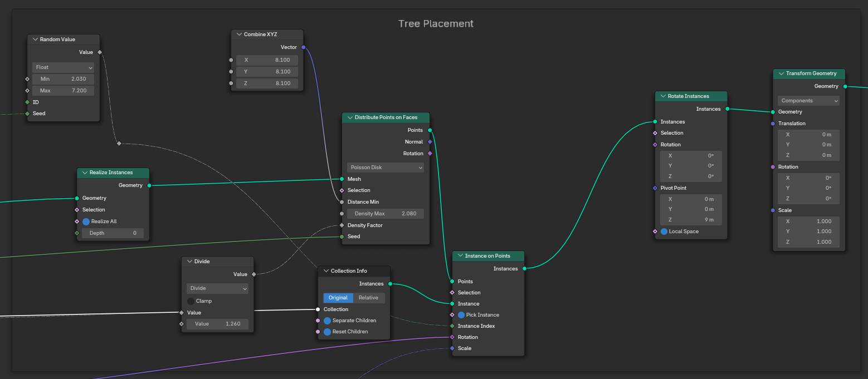Click the Distribute Points output socket
The width and height of the screenshot is (868, 379).
[430, 130]
